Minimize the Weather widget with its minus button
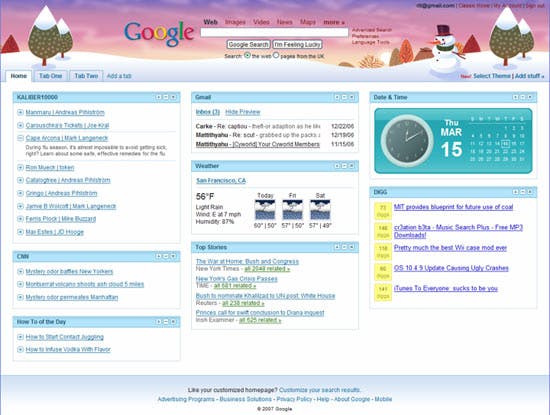550x415 pixels. pos(344,166)
